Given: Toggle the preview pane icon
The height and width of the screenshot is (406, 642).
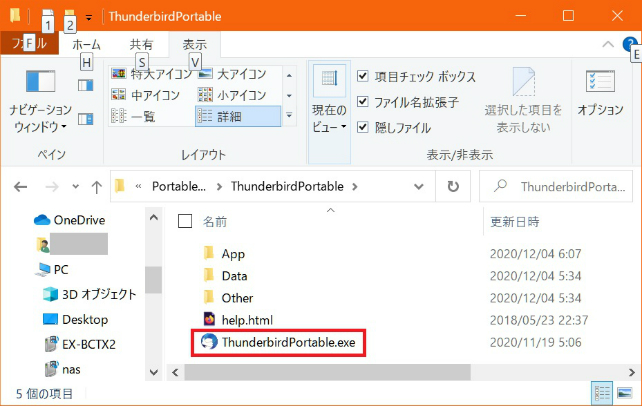Looking at the screenshot, I should (x=85, y=85).
